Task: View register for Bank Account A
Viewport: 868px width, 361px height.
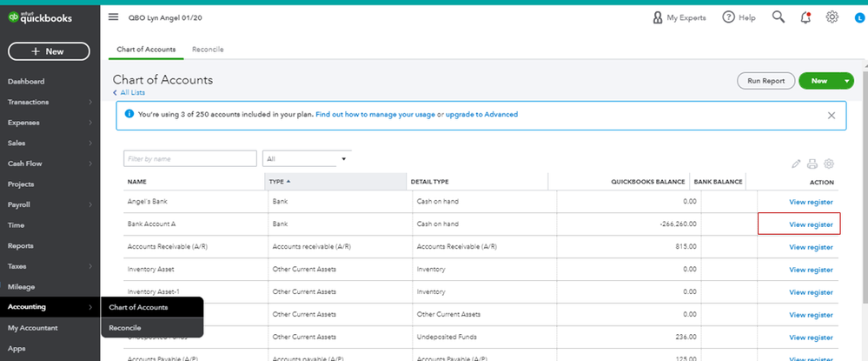Action: pyautogui.click(x=811, y=224)
